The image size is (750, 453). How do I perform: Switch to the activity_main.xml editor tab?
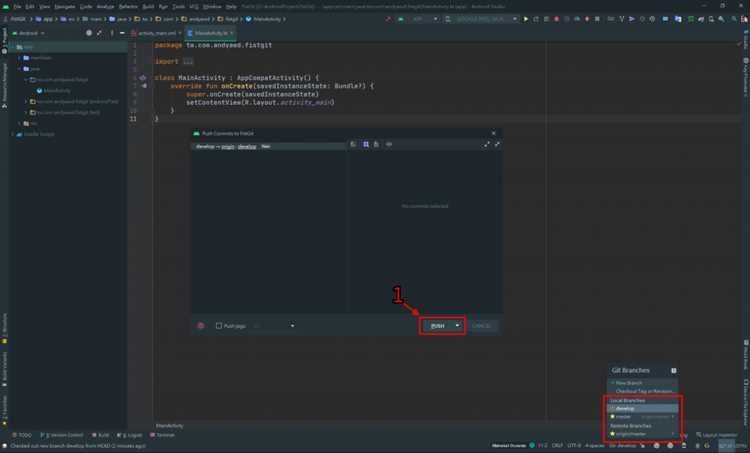156,33
